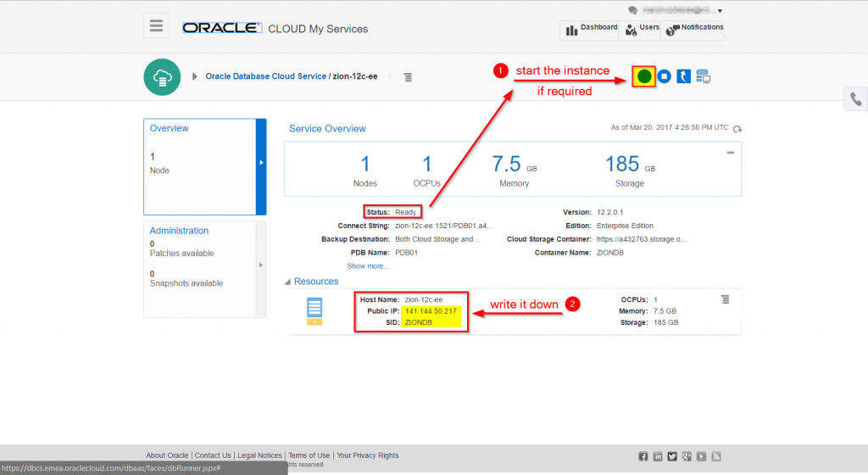Start the instance with the green button
Screen dimensions: 868x475
click(x=644, y=76)
